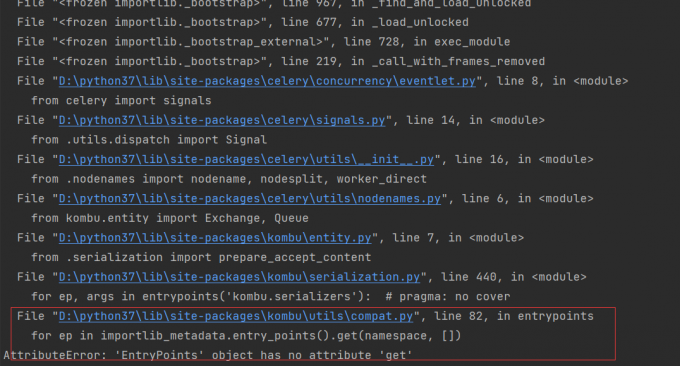The height and width of the screenshot is (366, 680).
Task: Open the celery\signals.py traceback link
Action: pos(222,120)
